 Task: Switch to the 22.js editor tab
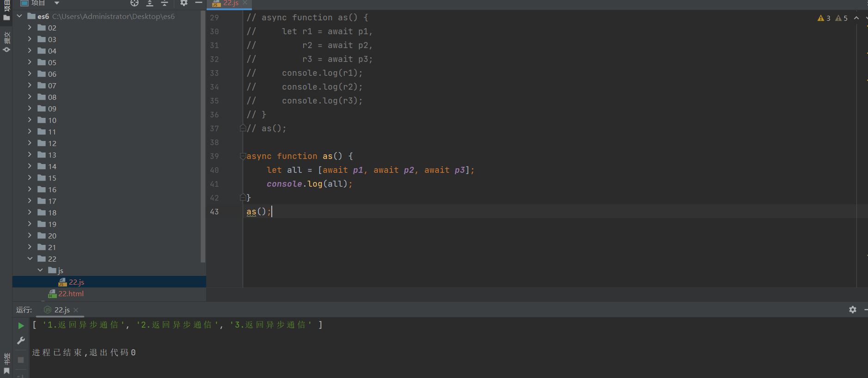pos(231,3)
